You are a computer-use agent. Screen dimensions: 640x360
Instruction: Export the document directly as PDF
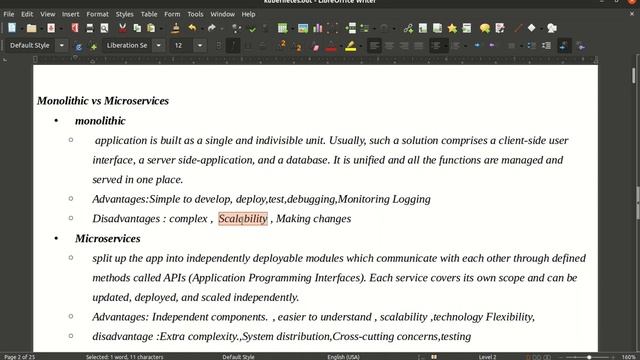click(75, 28)
